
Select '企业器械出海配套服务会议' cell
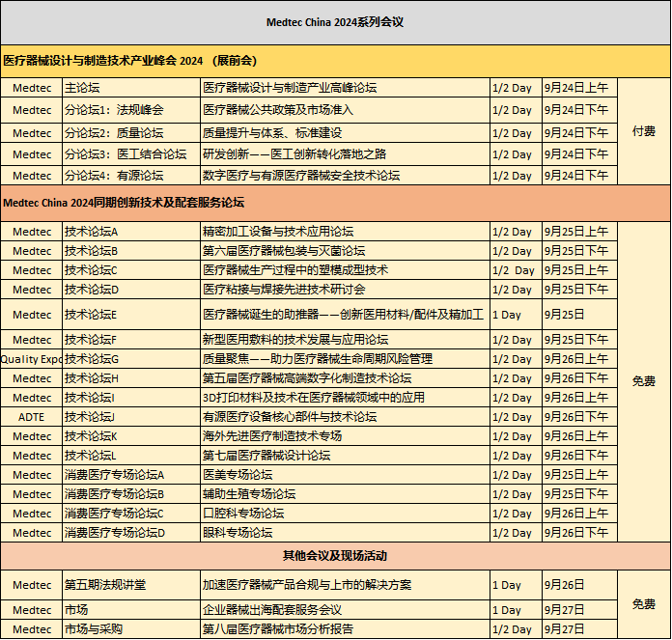[345, 609]
